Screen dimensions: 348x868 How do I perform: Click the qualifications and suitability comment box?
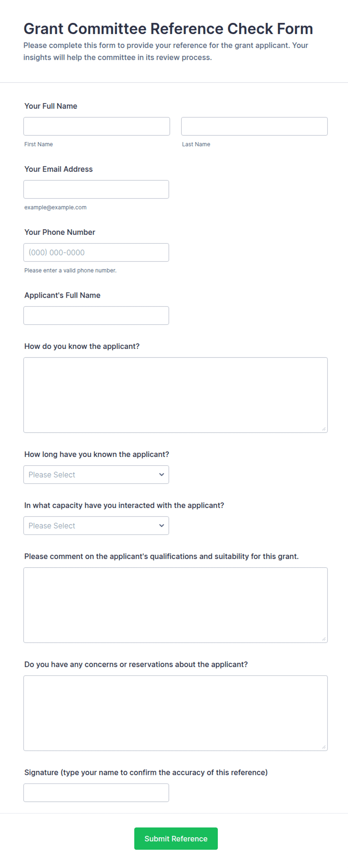pyautogui.click(x=175, y=605)
